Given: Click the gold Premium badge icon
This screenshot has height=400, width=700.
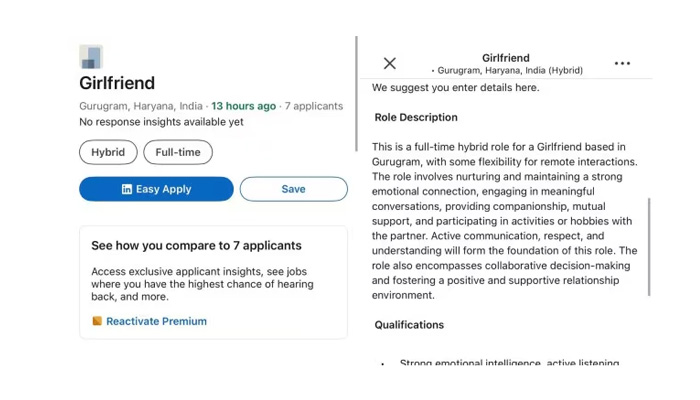Looking at the screenshot, I should pyautogui.click(x=97, y=321).
